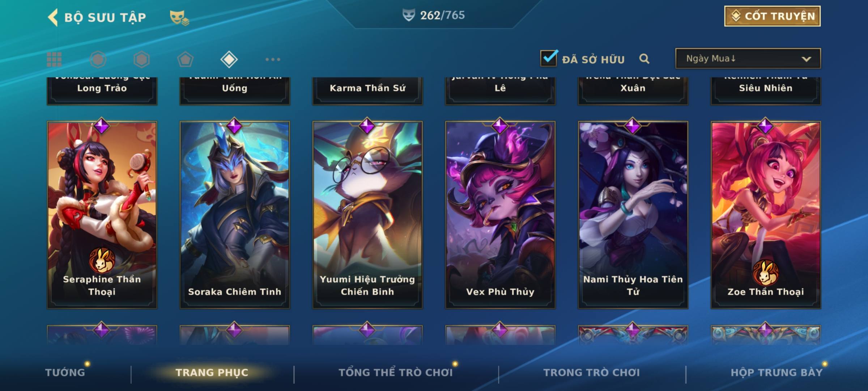Image resolution: width=868 pixels, height=391 pixels.
Task: Open the Zoe Thần Thoại skin card
Action: click(x=766, y=215)
